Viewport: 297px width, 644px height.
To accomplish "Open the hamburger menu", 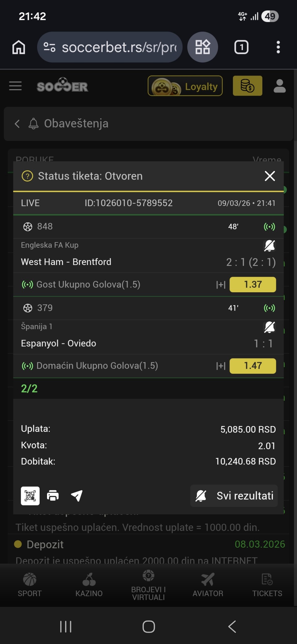I will pos(15,86).
